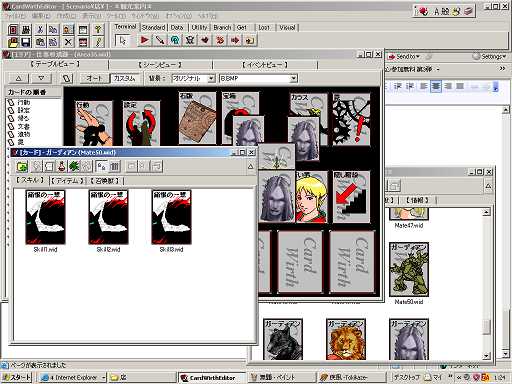Select the 石版 stone tablet card on table
Screen dimensions: 512x384
[197, 119]
